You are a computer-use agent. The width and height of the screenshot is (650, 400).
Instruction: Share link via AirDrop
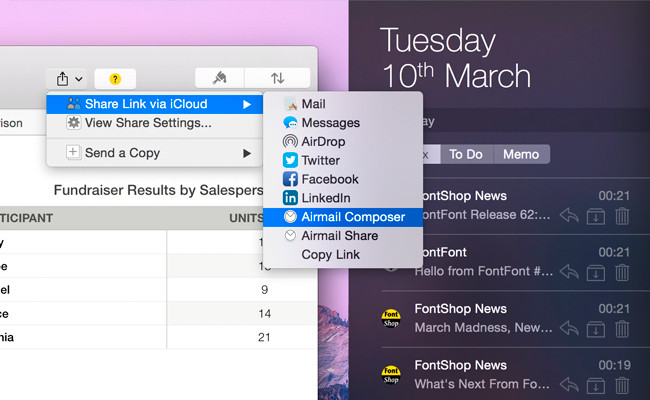tap(343, 141)
